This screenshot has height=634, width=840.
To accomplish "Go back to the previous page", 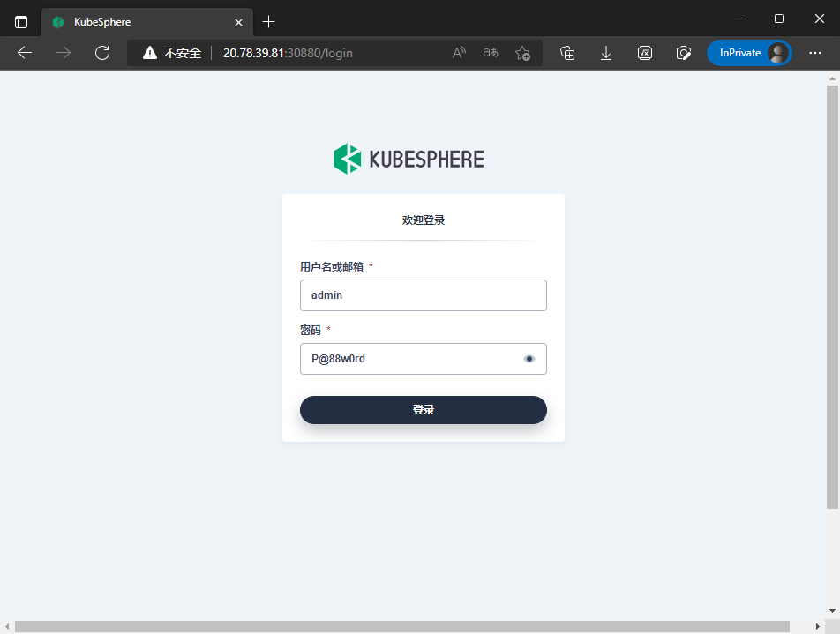I will coord(24,53).
